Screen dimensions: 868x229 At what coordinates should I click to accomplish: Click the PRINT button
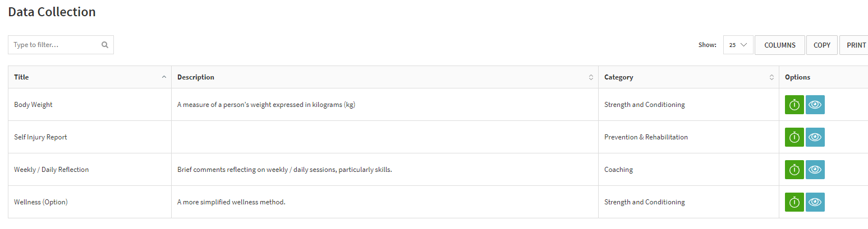(854, 45)
